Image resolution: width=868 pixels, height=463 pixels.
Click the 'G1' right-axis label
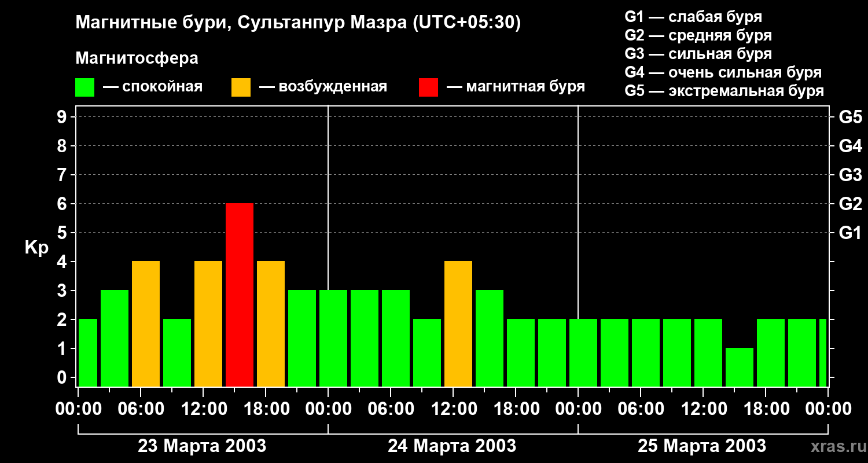[850, 233]
